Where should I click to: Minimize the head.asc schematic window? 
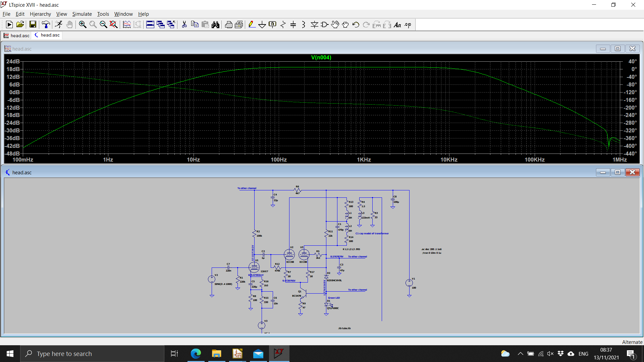click(x=603, y=172)
